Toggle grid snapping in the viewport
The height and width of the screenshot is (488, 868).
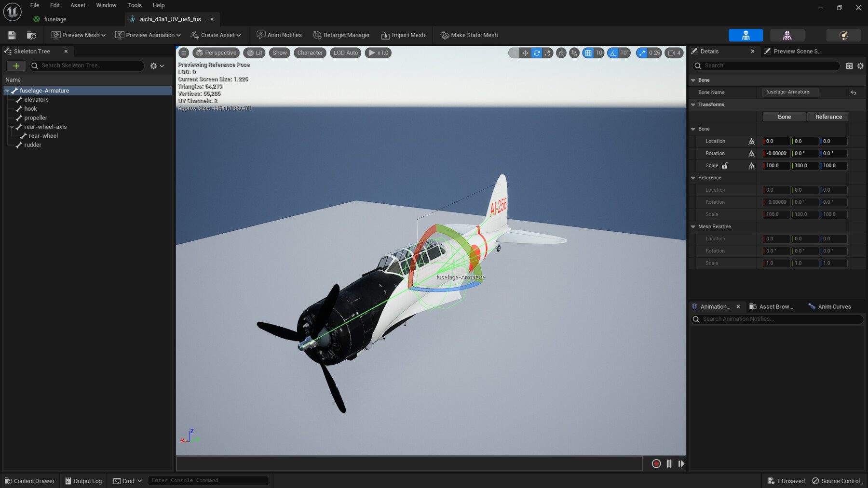tap(588, 53)
